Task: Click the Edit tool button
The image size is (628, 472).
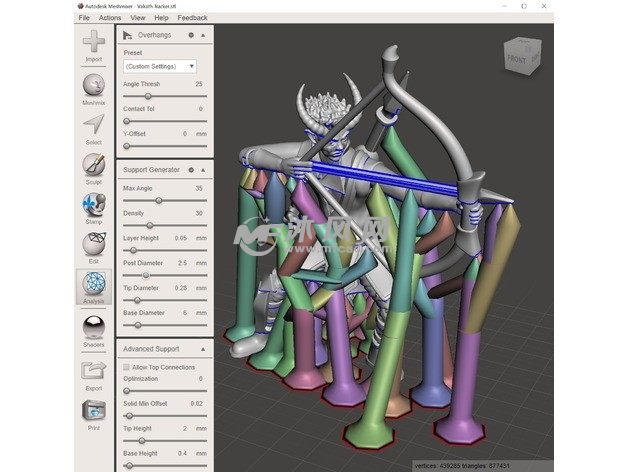Action: tap(93, 245)
